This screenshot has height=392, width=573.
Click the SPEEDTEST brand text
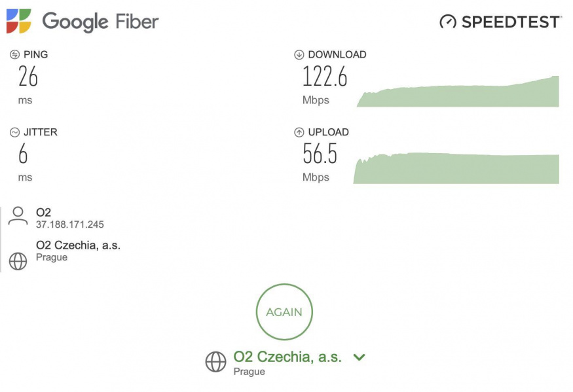click(511, 22)
